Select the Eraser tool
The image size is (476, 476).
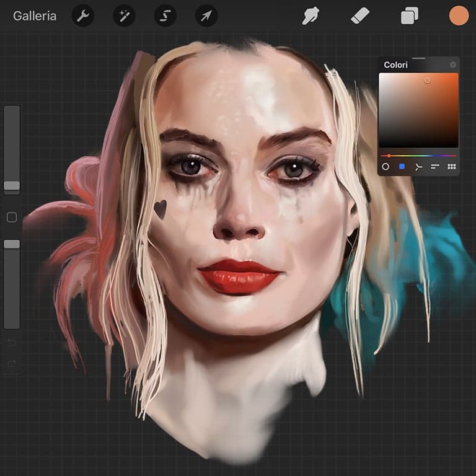pyautogui.click(x=360, y=15)
